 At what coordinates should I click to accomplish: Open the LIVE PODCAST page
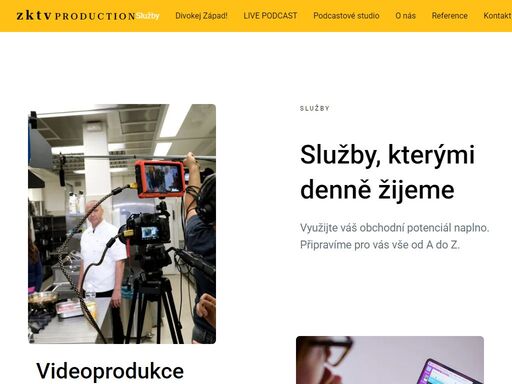(270, 16)
